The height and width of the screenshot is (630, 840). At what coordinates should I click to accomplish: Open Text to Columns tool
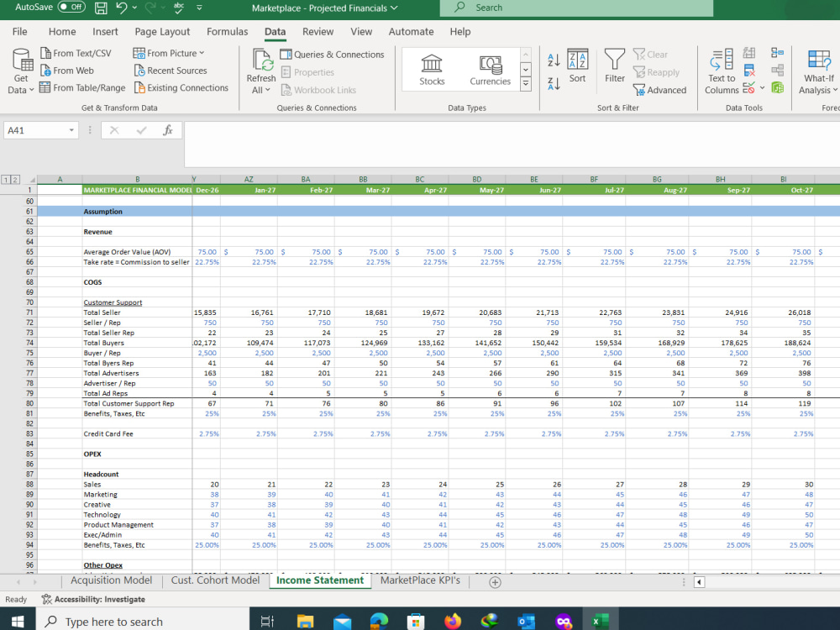pos(721,71)
